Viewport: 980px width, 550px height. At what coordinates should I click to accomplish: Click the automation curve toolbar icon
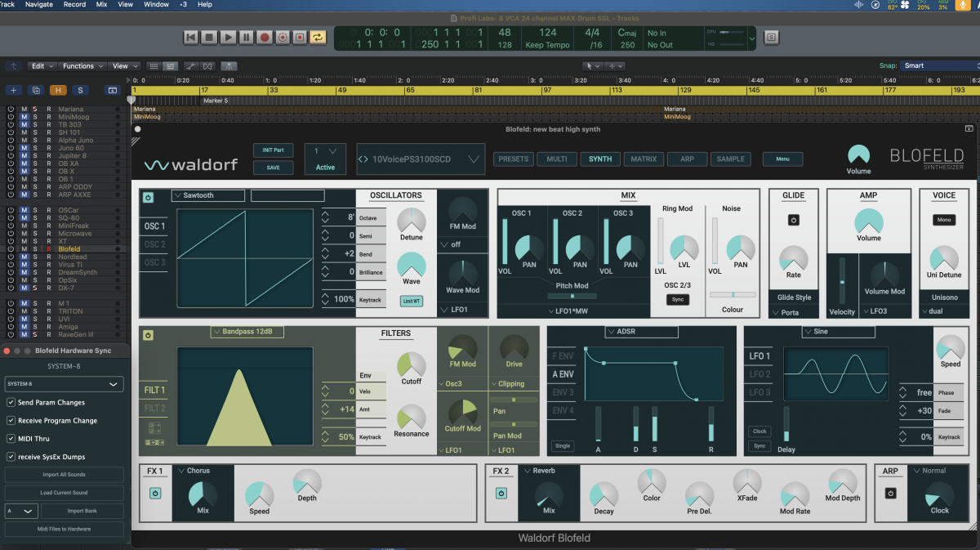coord(190,66)
